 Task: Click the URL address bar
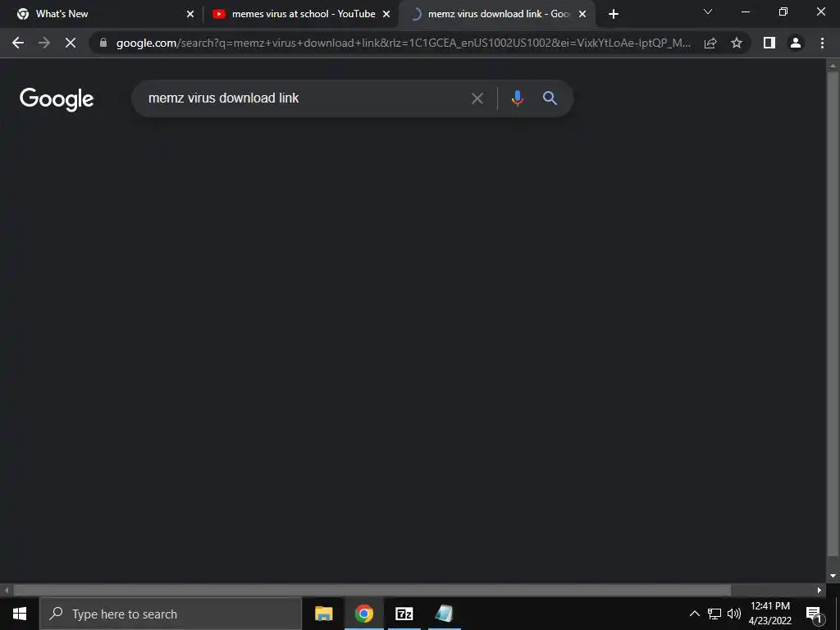point(403,43)
